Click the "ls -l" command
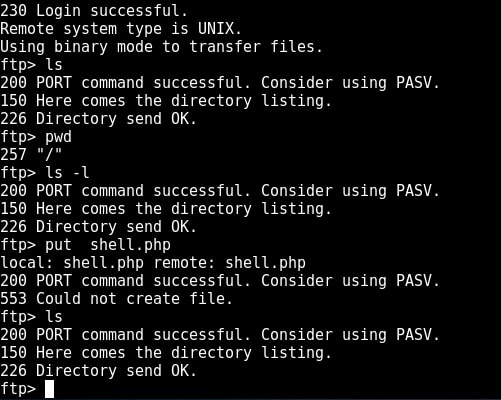The height and width of the screenshot is (400, 501). click(x=67, y=173)
